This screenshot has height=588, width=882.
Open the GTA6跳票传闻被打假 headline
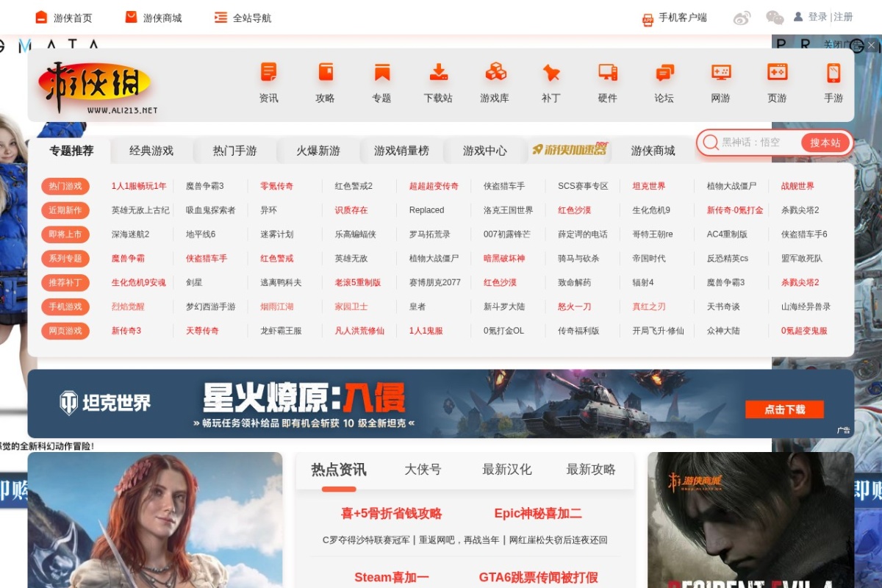pyautogui.click(x=538, y=578)
